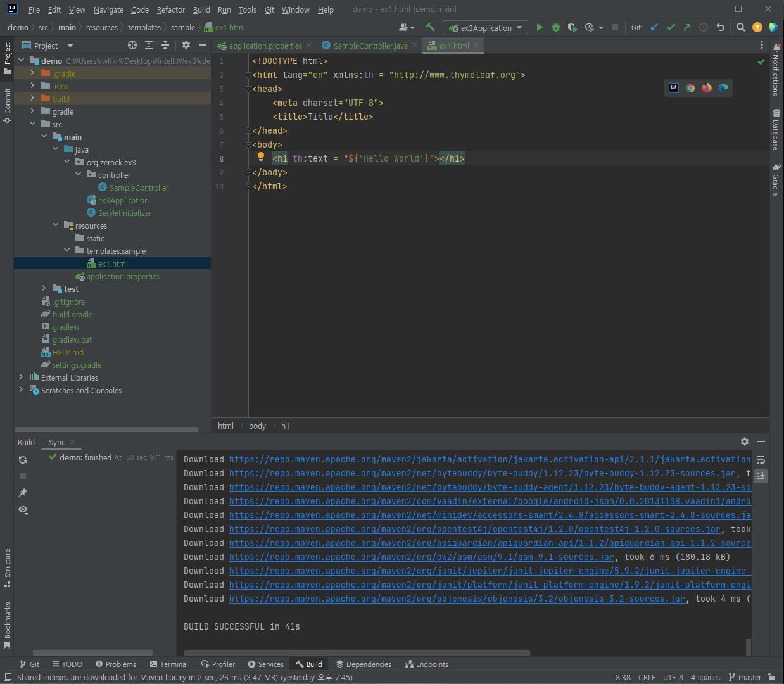Open the Refactor menu
The height and width of the screenshot is (684, 784).
171,9
